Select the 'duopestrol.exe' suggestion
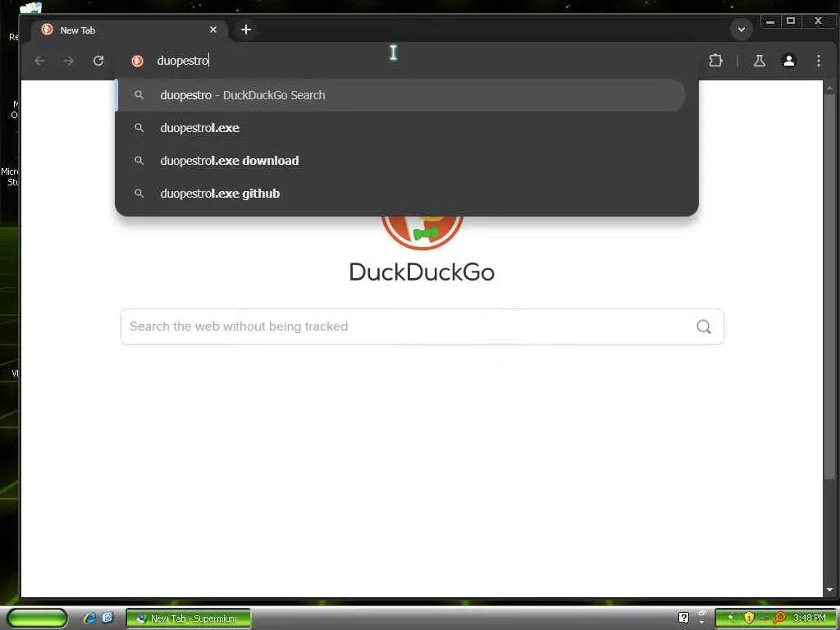This screenshot has height=630, width=840. [407, 127]
